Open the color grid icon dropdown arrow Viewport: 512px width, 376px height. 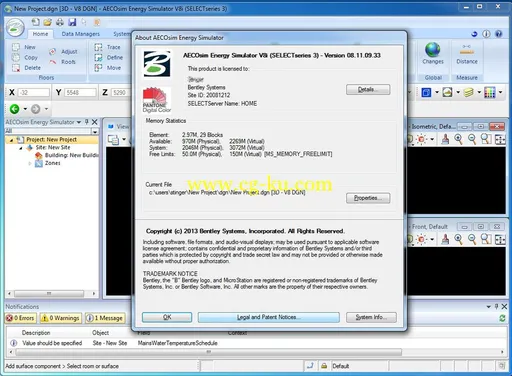pyautogui.click(x=500, y=92)
